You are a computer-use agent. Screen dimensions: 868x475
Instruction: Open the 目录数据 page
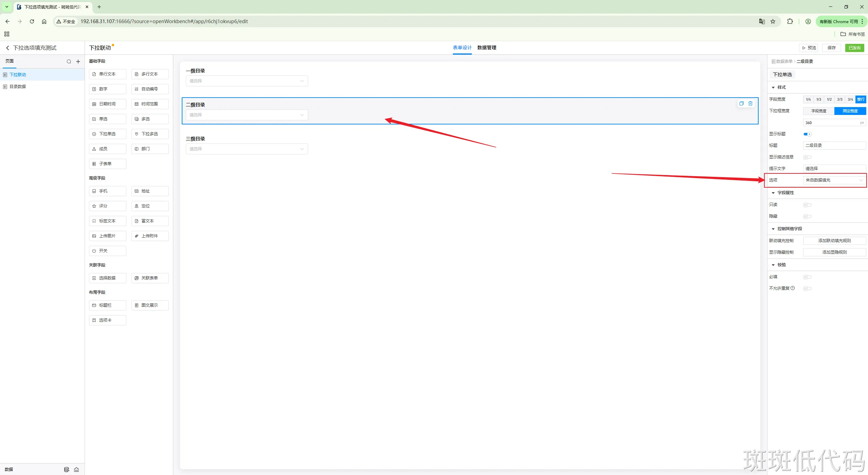18,87
